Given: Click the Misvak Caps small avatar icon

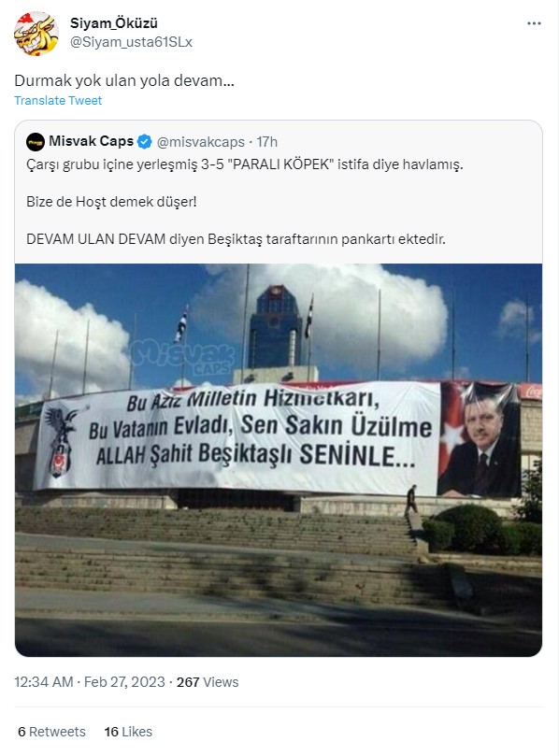Looking at the screenshot, I should point(36,142).
